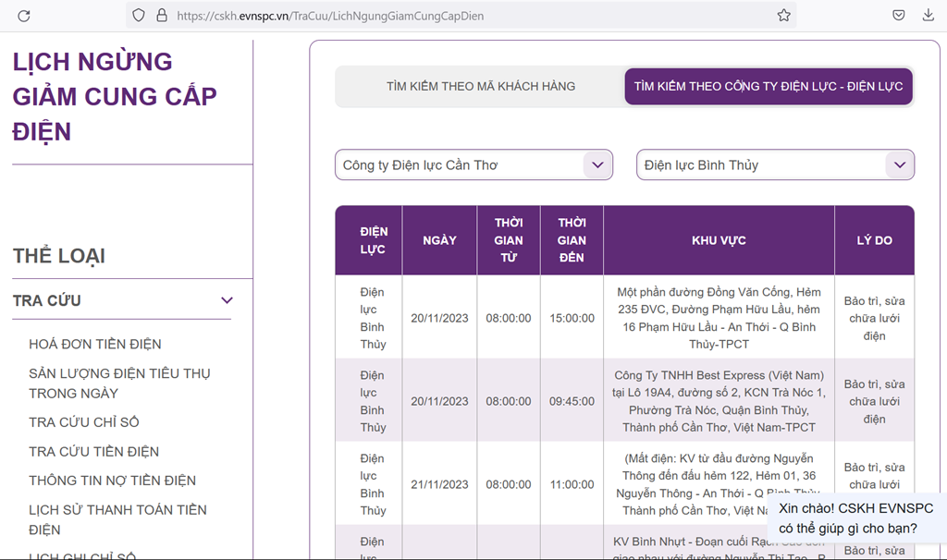View site security via the padlock icon

(x=161, y=15)
